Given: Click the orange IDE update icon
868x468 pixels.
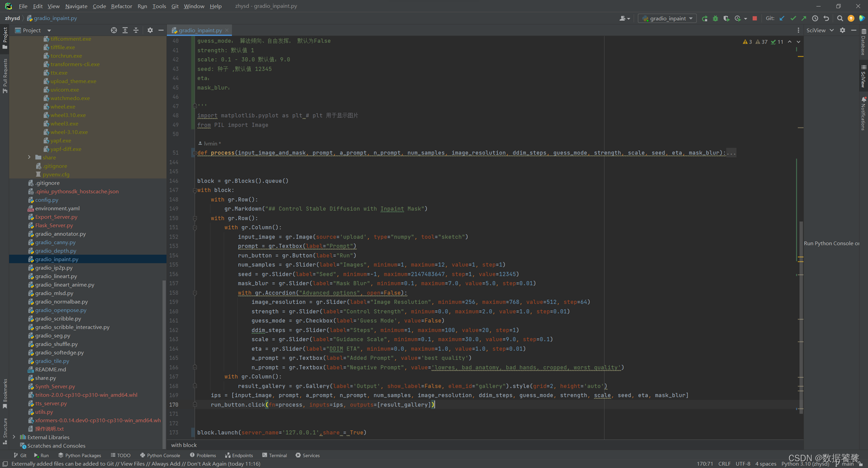Looking at the screenshot, I should point(851,19).
